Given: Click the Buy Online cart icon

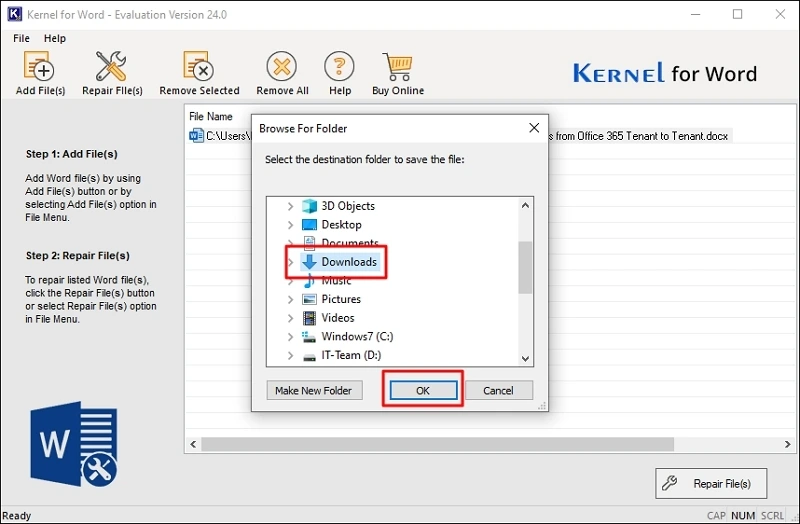Looking at the screenshot, I should pos(397,66).
